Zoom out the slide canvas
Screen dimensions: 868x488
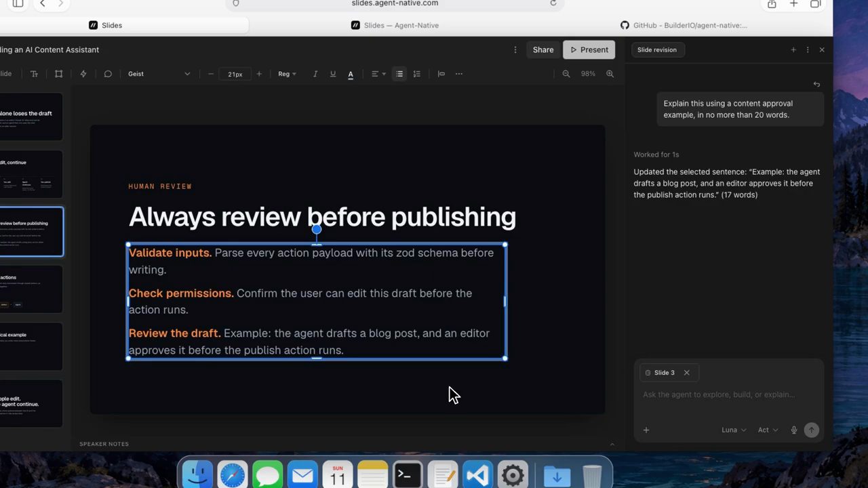566,74
